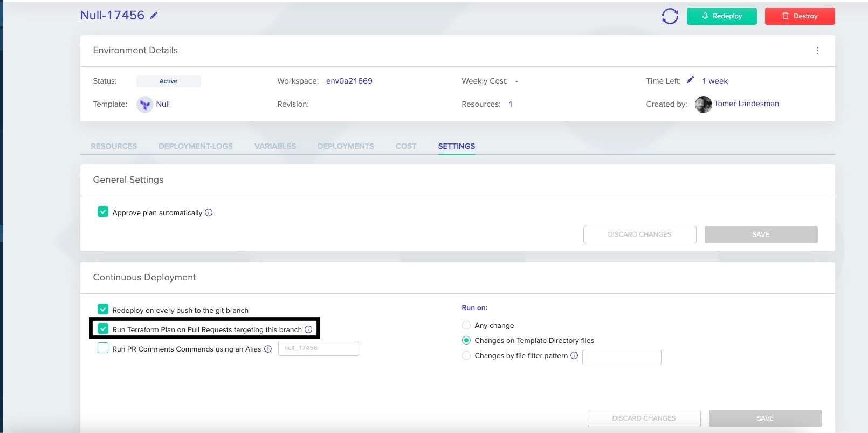This screenshot has width=868, height=433.
Task: Switch to the Deployment-Logs tab
Action: point(196,146)
